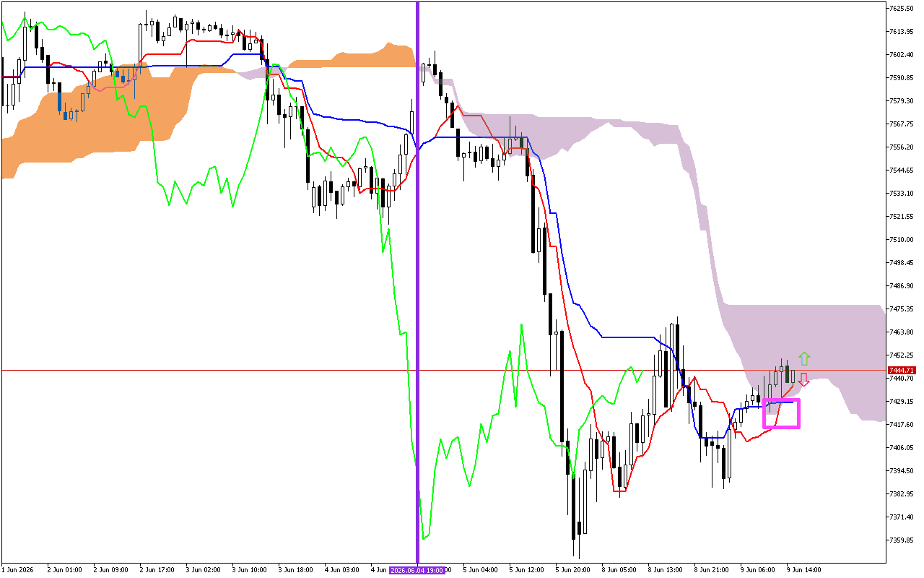The width and height of the screenshot is (924, 578).
Task: Click the 7556.20 price axis label
Action: pos(902,147)
